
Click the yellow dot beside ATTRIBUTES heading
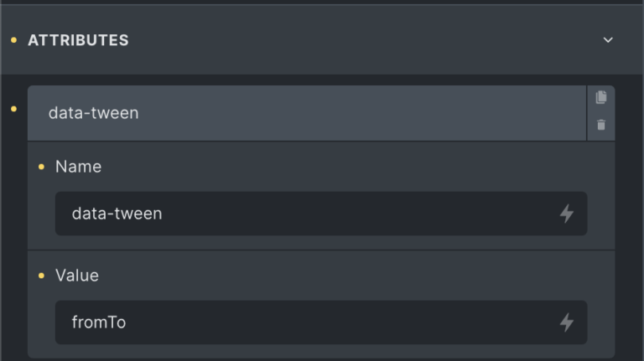coord(13,40)
